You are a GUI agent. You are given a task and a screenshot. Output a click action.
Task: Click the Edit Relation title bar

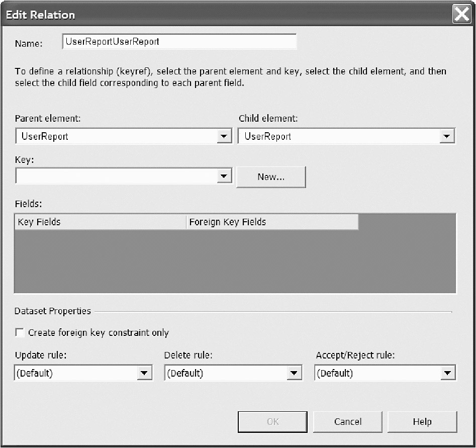226,15
